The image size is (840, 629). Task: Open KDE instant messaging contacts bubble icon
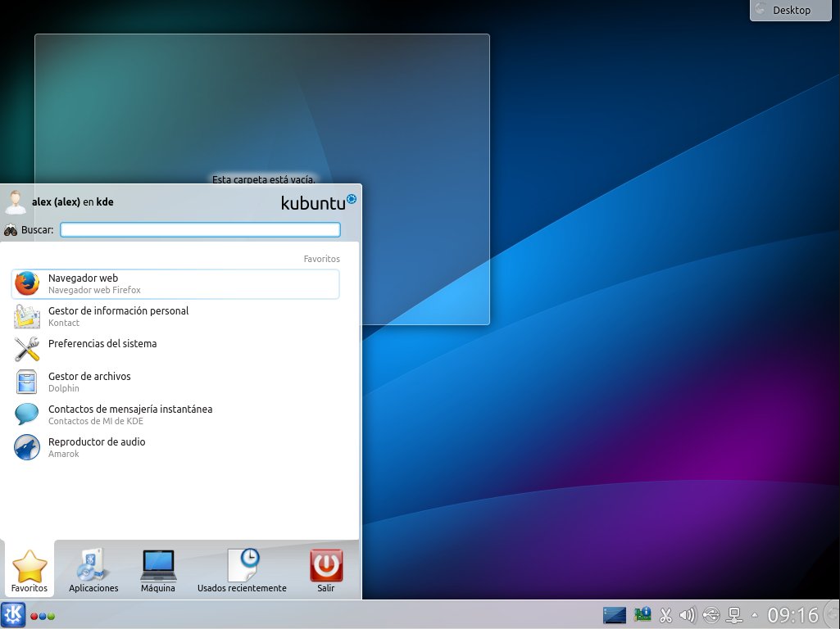click(27, 414)
